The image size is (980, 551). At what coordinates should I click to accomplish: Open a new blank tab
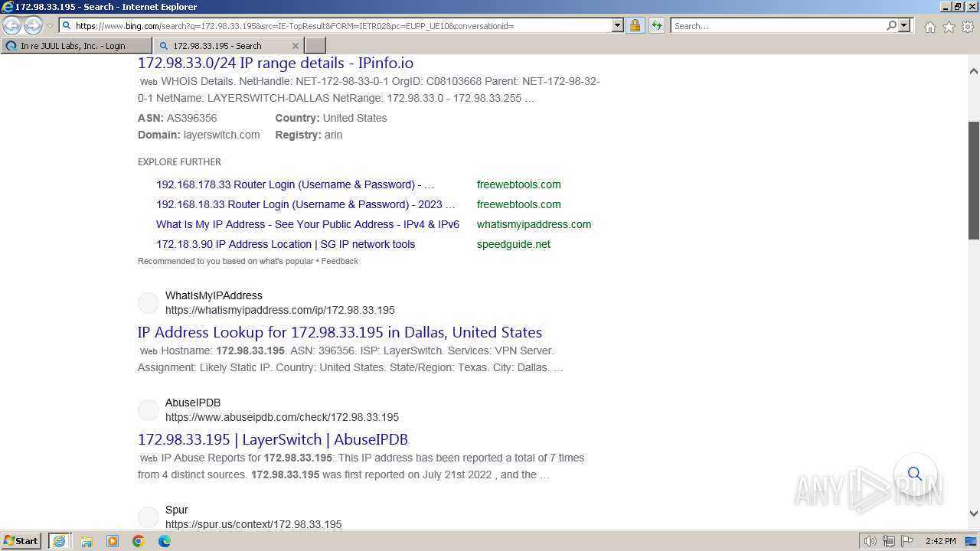tap(315, 46)
